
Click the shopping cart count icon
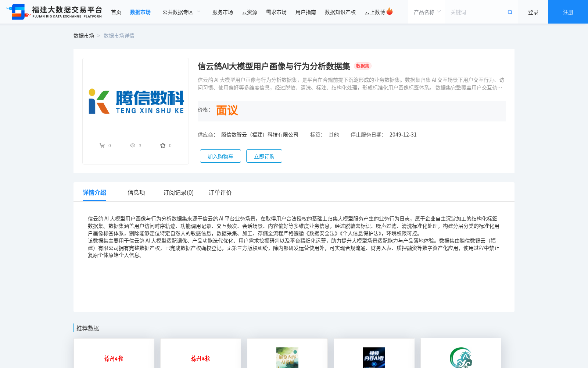[x=102, y=145]
